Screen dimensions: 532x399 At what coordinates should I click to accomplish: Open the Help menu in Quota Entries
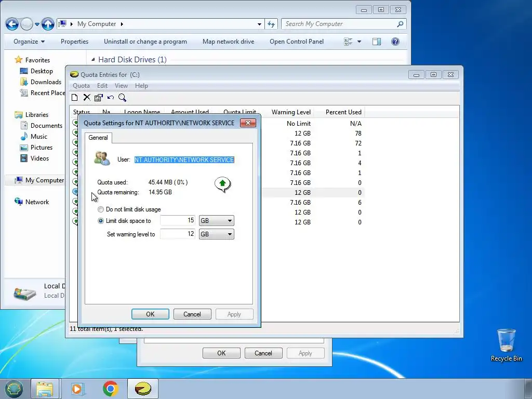(141, 86)
